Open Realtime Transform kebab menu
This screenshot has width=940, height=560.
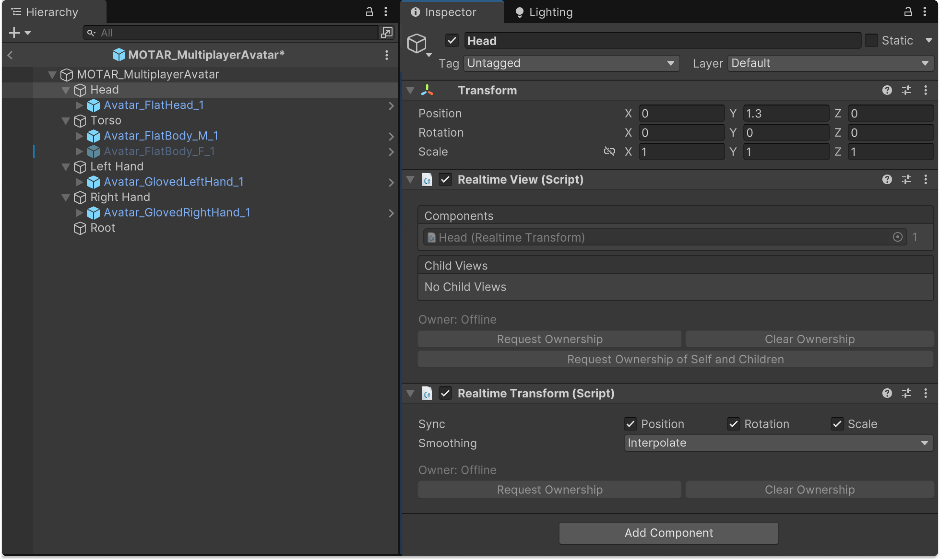pyautogui.click(x=925, y=393)
